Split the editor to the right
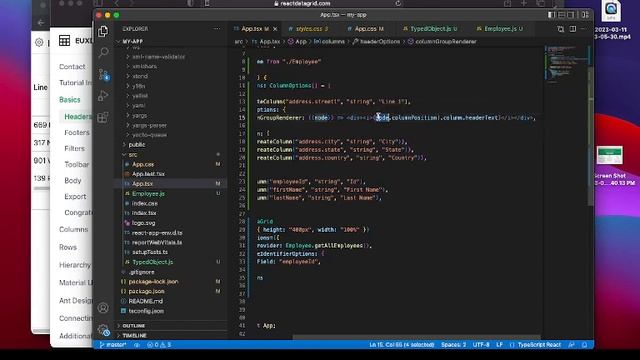 coord(573,29)
